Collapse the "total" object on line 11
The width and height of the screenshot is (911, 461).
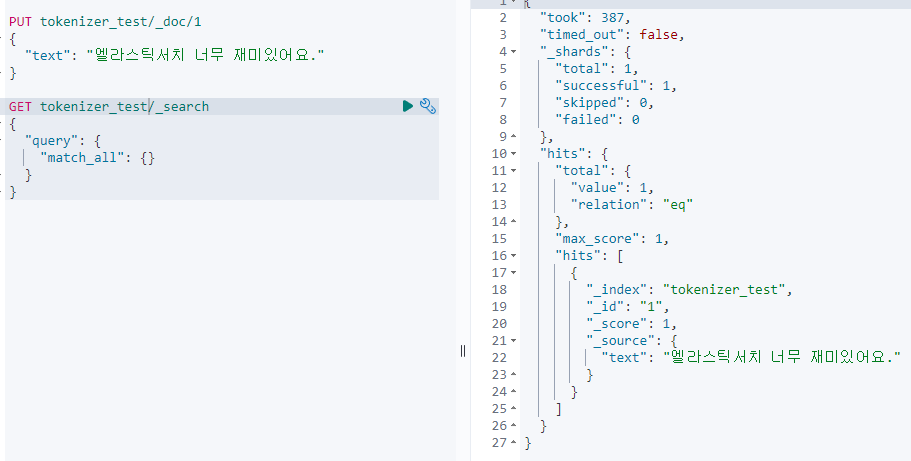(514, 170)
